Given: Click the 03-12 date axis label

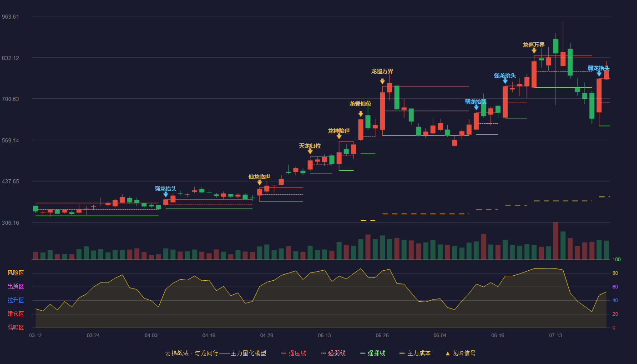Looking at the screenshot, I should pyautogui.click(x=35, y=335).
